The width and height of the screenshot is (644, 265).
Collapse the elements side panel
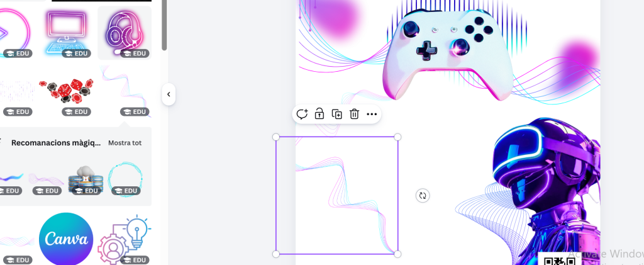click(169, 94)
